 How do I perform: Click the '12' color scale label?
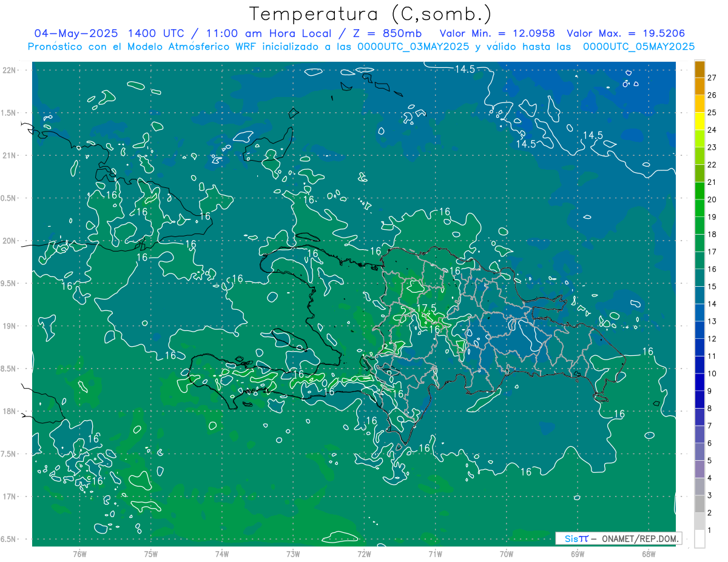coord(712,338)
